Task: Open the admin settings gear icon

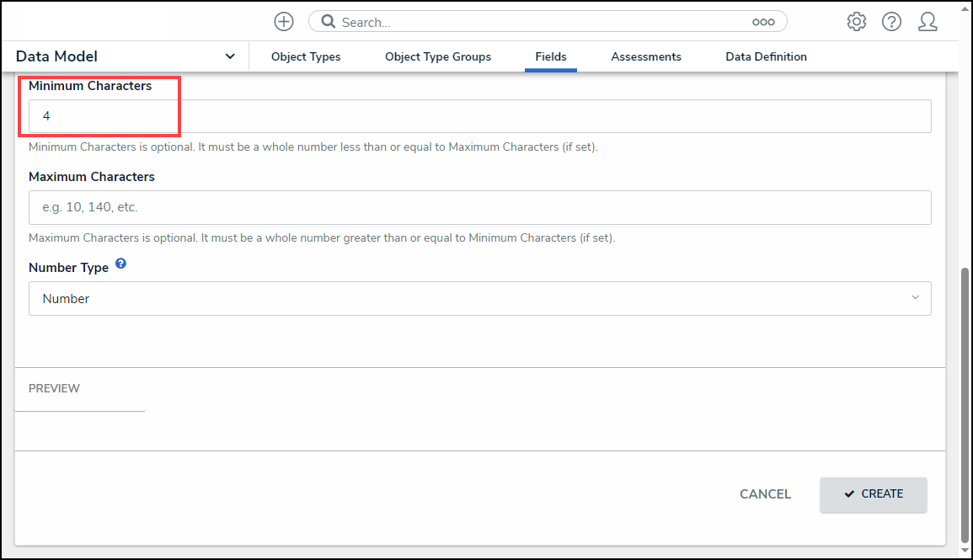Action: tap(856, 22)
